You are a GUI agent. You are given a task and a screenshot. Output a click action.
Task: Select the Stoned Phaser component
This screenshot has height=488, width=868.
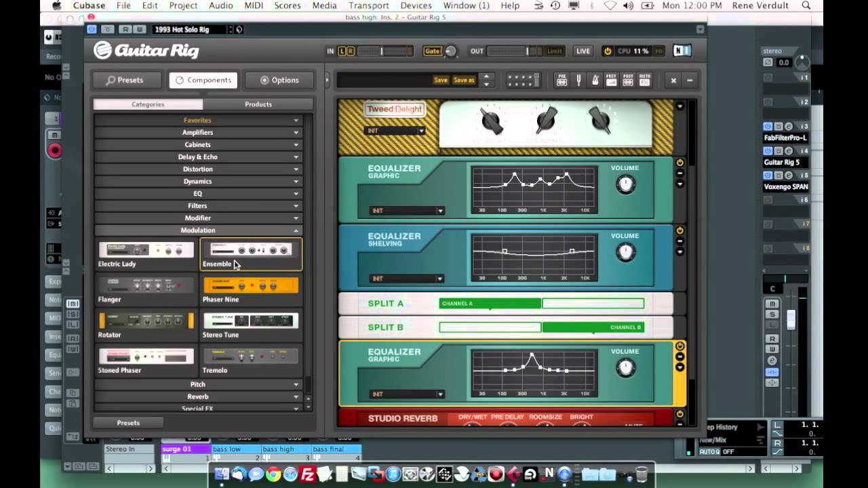[146, 361]
